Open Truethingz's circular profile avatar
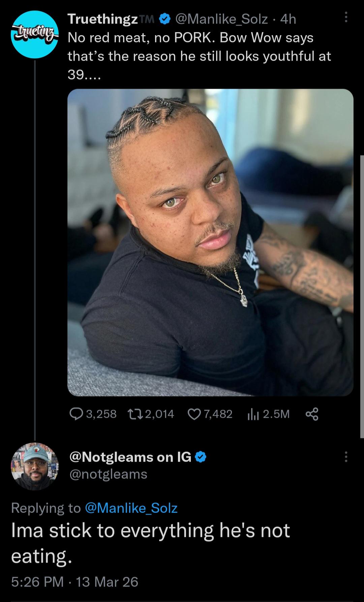This screenshot has height=602, width=364. pos(35,35)
